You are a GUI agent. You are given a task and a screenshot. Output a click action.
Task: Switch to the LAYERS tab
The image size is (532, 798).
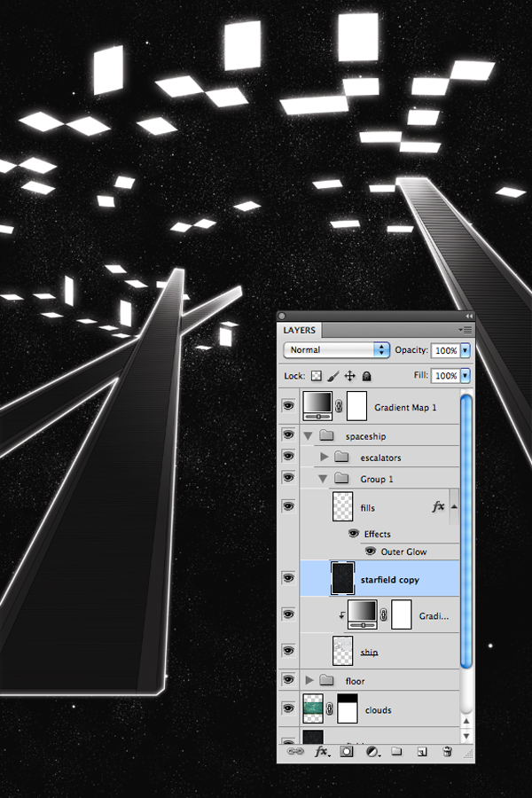tap(300, 331)
